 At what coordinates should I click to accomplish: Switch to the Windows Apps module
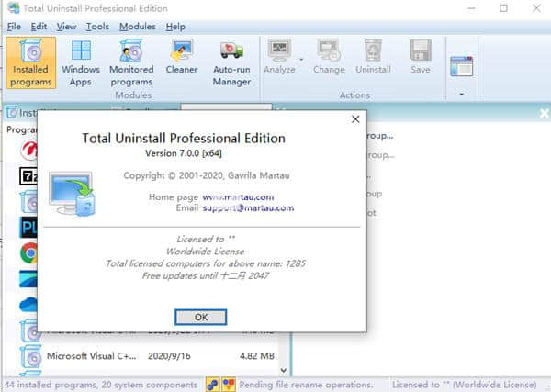coord(81,62)
